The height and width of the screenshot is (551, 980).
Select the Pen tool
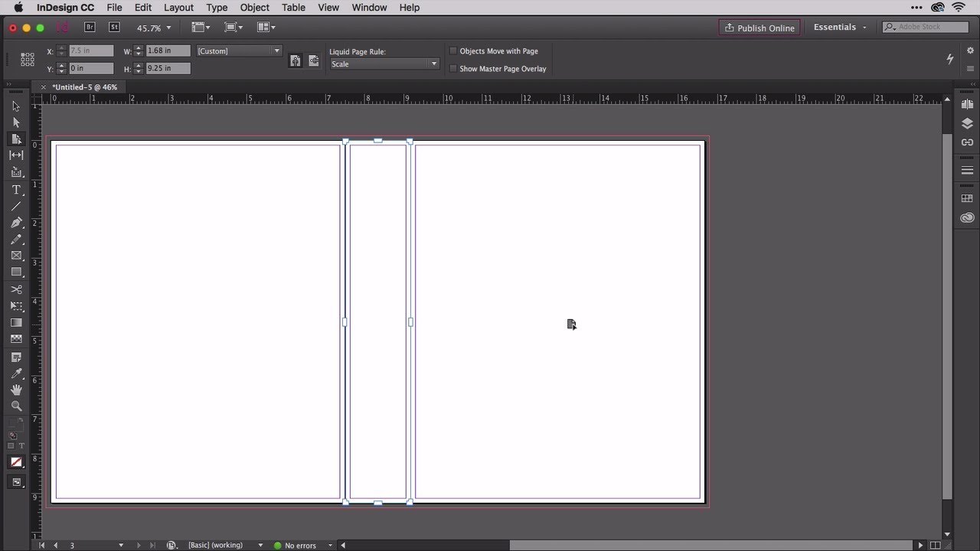click(16, 223)
